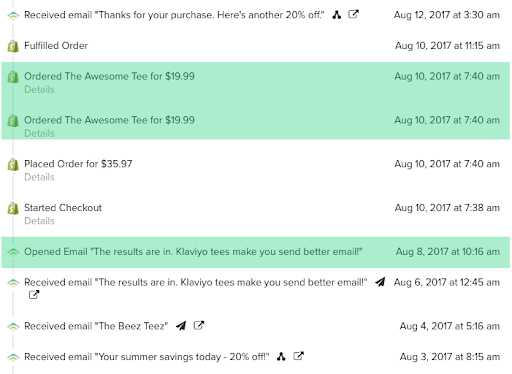Click the paper-plane icon for the "results are in" received email

pyautogui.click(x=380, y=282)
